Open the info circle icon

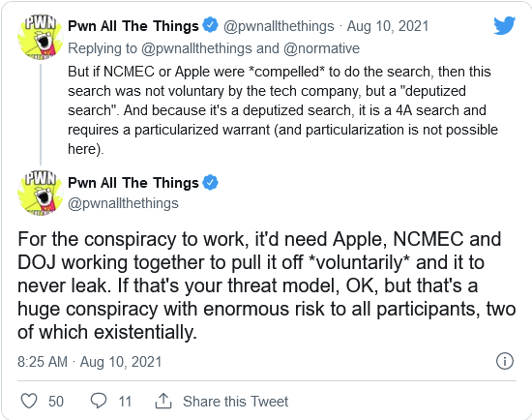point(505,361)
